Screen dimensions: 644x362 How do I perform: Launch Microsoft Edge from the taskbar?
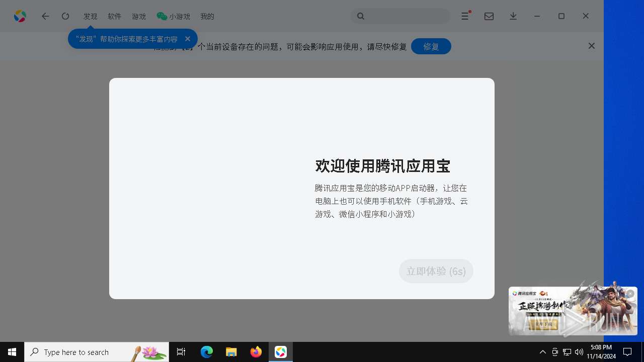tap(207, 352)
